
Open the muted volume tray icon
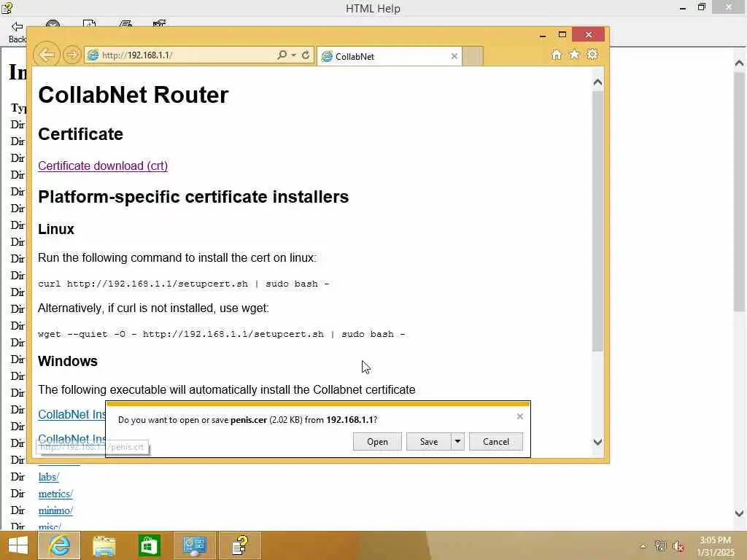coord(678,546)
